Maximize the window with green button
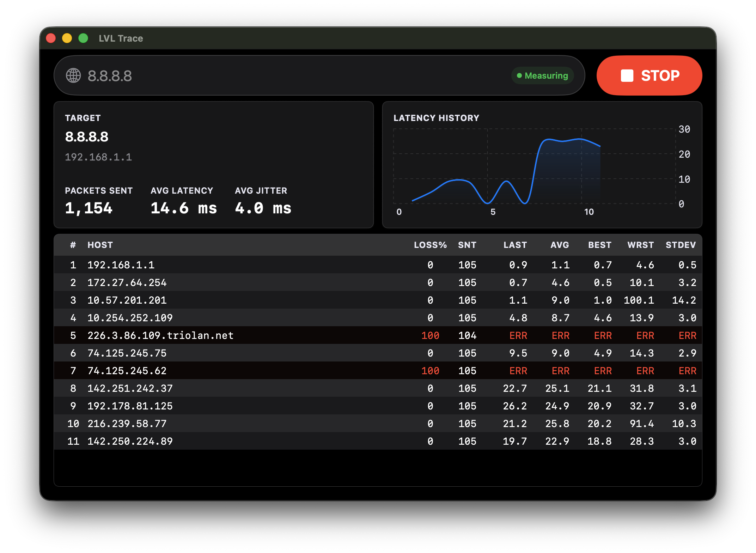Viewport: 756px width, 553px height. pyautogui.click(x=83, y=38)
